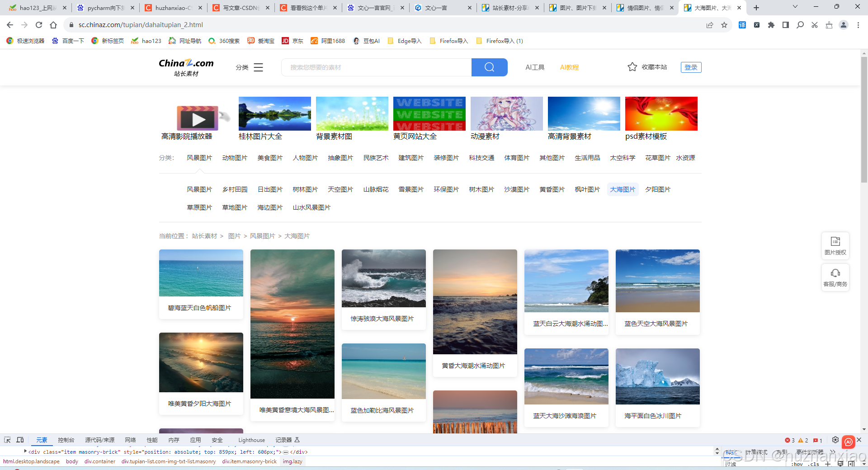This screenshot has width=868, height=470.
Task: Open the blue translate extension
Action: [x=742, y=25]
